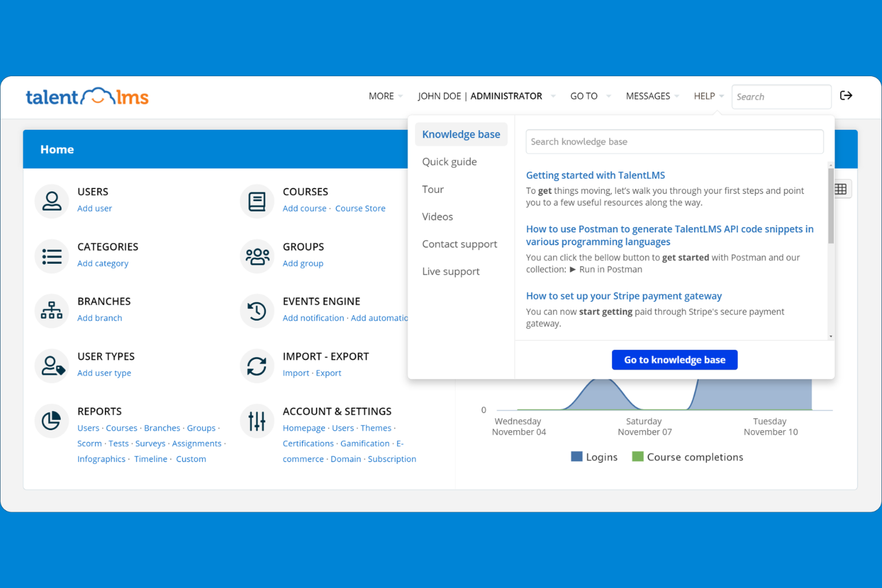Click the Add user link

coord(95,209)
